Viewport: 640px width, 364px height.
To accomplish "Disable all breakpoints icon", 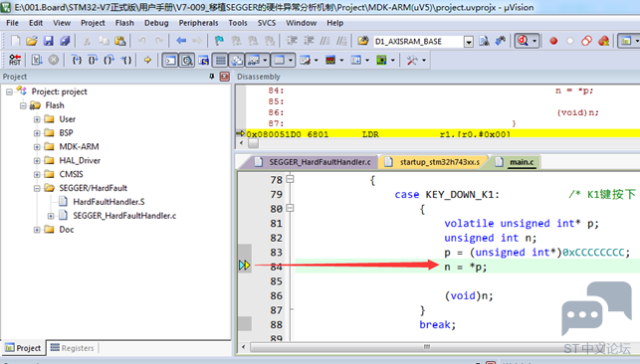I will (x=586, y=41).
